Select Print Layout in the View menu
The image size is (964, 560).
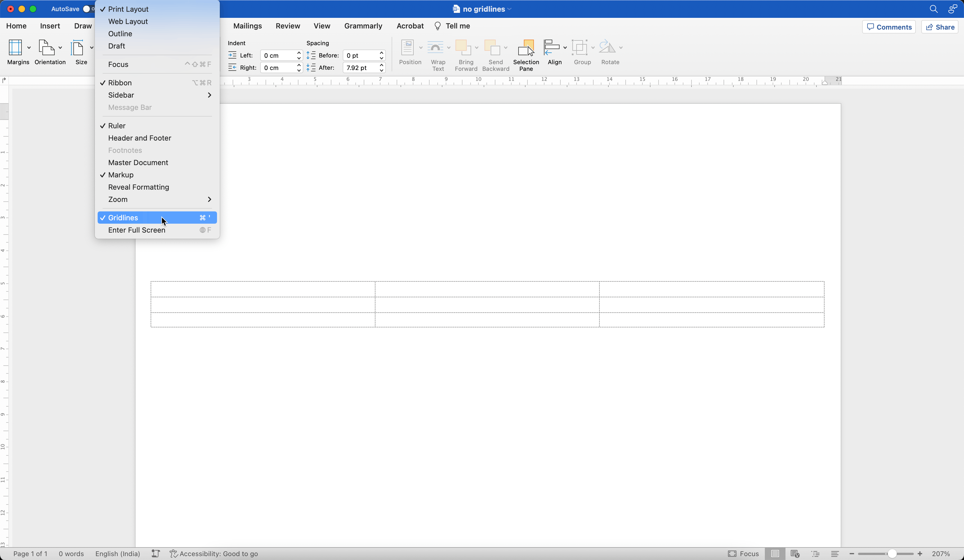[x=157, y=9]
